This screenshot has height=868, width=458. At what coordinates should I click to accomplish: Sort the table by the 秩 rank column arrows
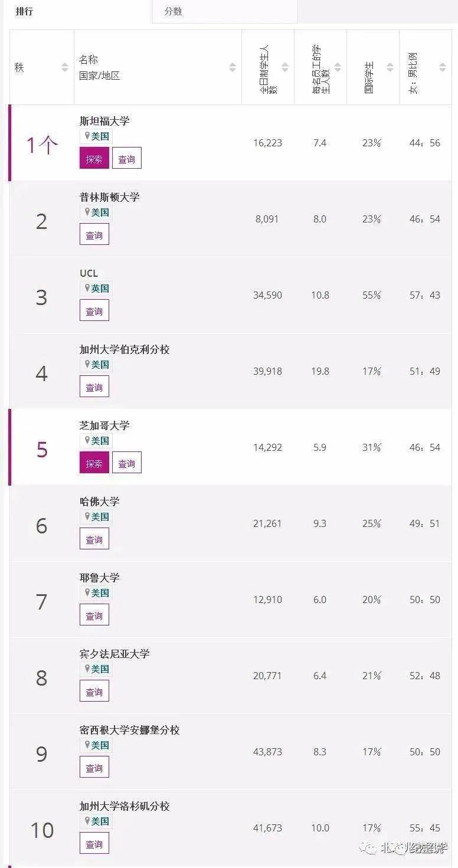coord(65,68)
